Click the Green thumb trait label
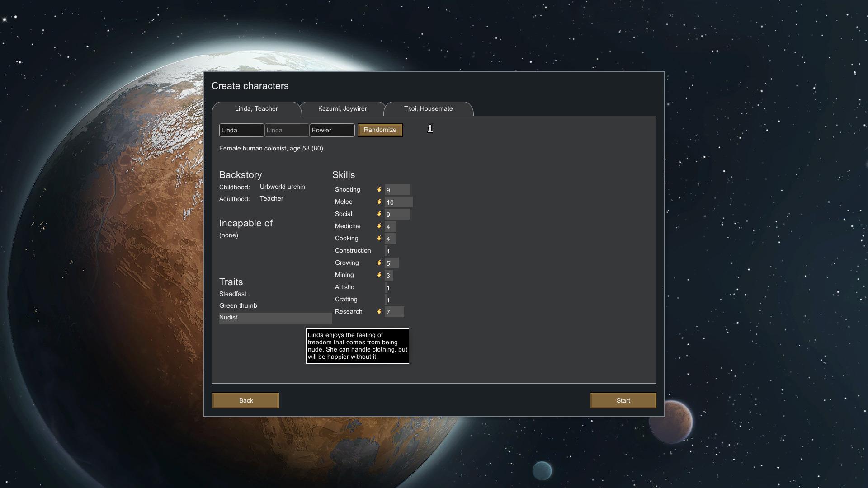The height and width of the screenshot is (488, 868). point(238,305)
